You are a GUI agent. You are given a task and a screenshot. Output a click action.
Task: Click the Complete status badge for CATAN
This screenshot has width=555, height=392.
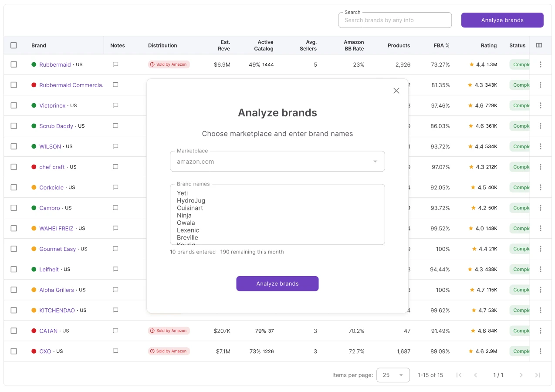[x=519, y=331]
